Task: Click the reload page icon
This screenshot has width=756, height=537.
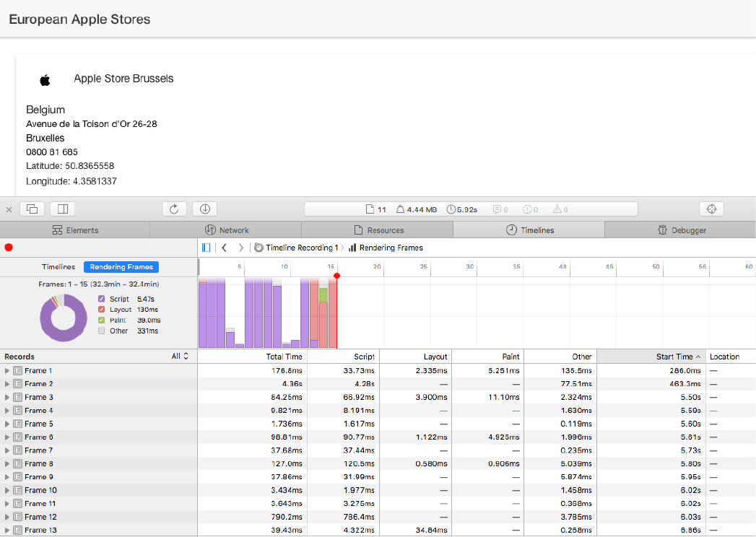Action: [174, 209]
